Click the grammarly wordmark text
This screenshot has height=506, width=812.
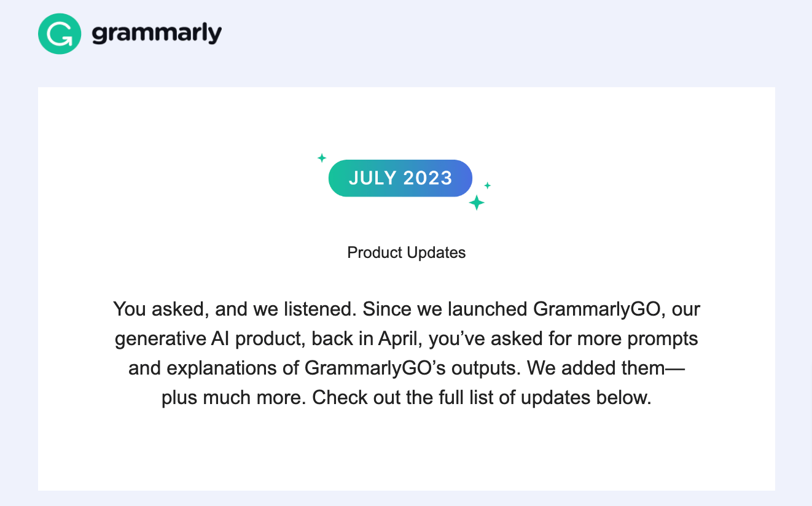[x=157, y=33]
